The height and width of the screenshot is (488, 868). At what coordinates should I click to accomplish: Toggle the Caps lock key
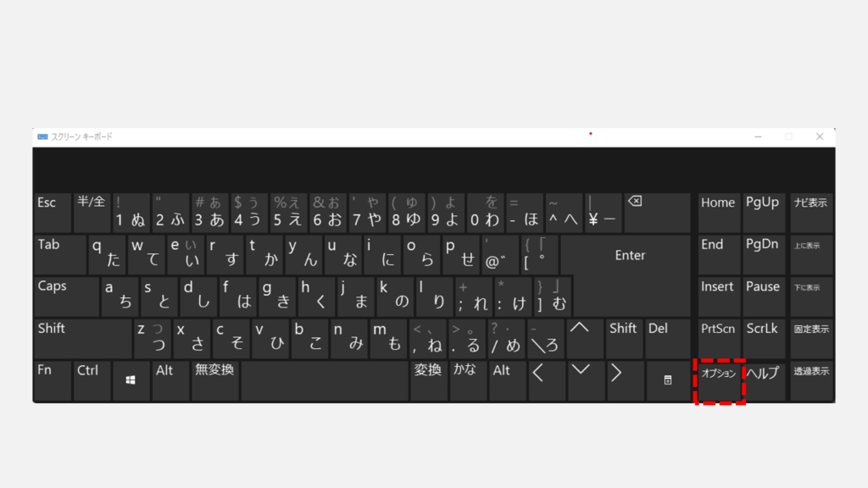[x=66, y=297]
